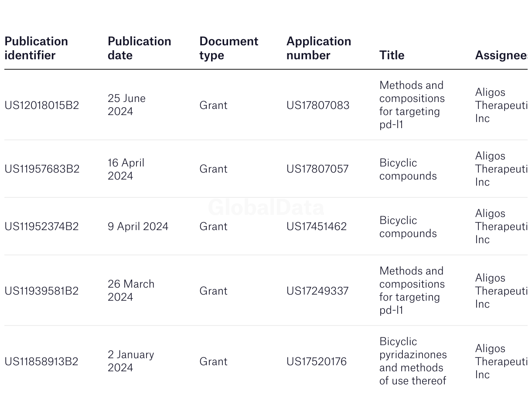This screenshot has width=532, height=414.
Task: Click the Application number column header
Action: pyautogui.click(x=319, y=48)
